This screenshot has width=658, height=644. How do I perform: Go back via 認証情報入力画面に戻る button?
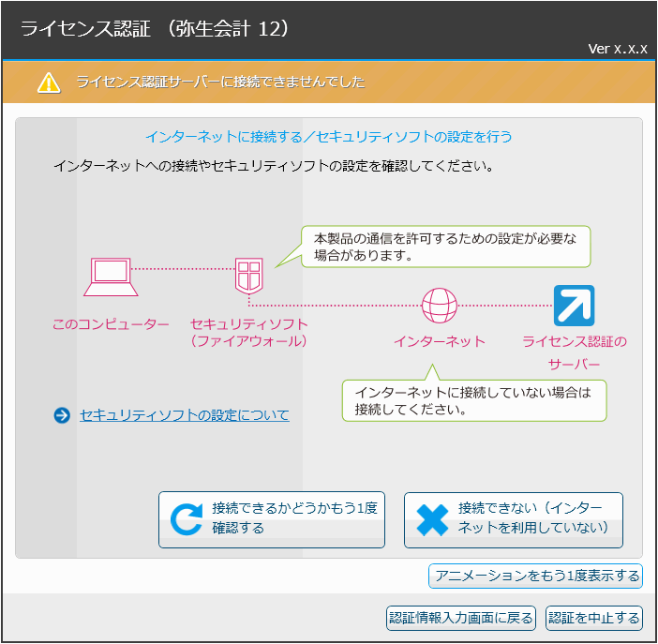[460, 618]
